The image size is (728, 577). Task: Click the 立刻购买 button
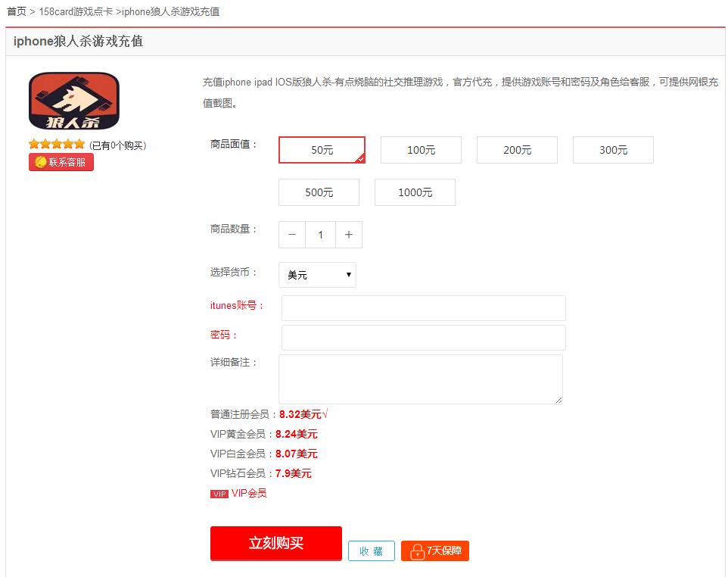point(275,543)
